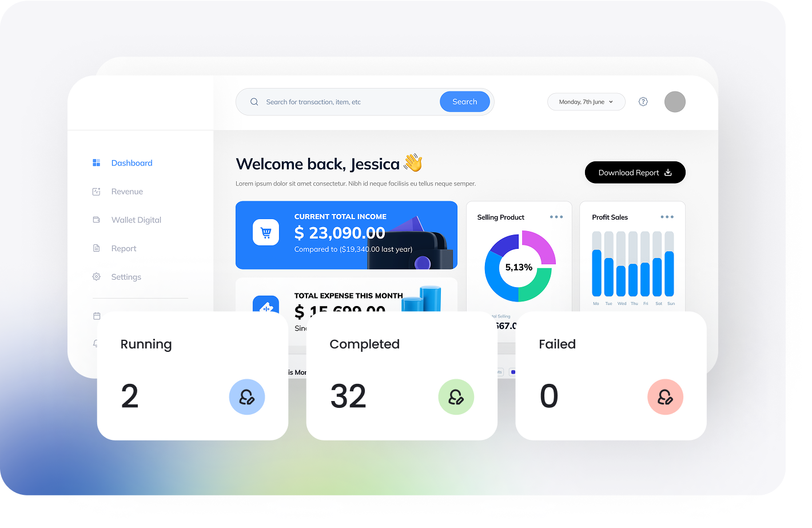Click the calendar icon in sidebar
Viewport: 812px width, 528px height.
(97, 316)
